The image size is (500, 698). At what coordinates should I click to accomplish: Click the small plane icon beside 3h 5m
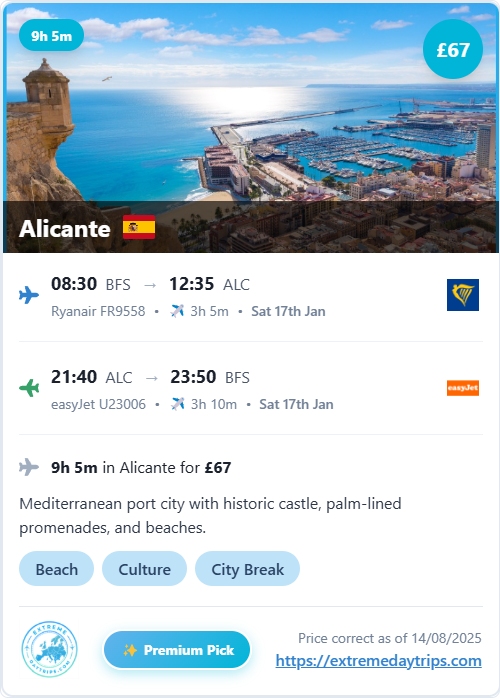click(x=177, y=311)
